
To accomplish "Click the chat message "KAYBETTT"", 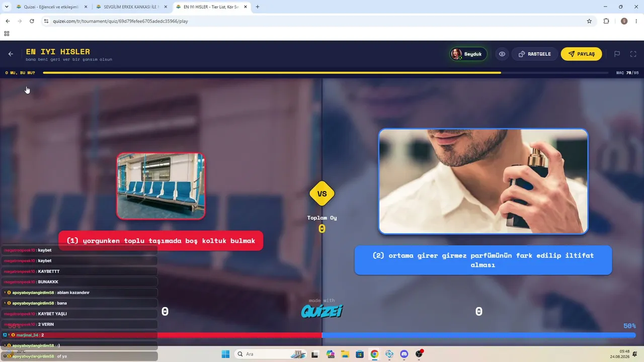I will tap(79, 271).
